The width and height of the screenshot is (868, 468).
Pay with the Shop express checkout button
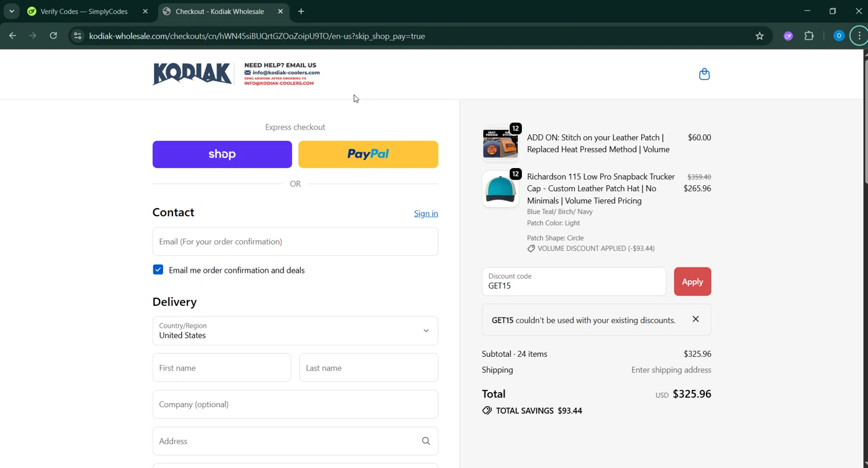click(x=222, y=154)
